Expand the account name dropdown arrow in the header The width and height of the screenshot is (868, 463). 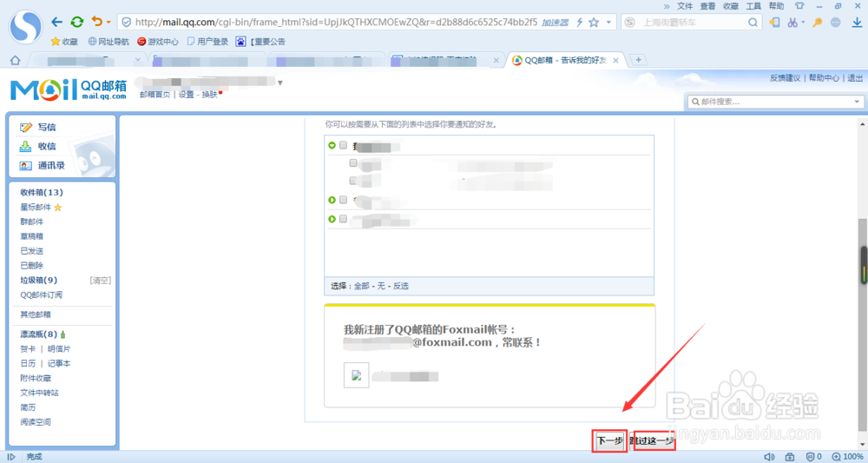tap(280, 83)
